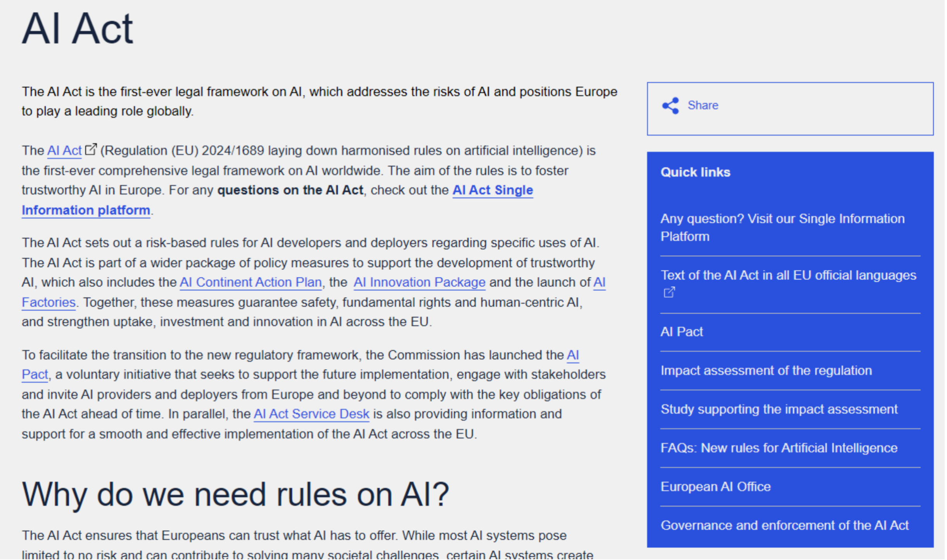Click external link icon beside AI Act

tap(90, 149)
